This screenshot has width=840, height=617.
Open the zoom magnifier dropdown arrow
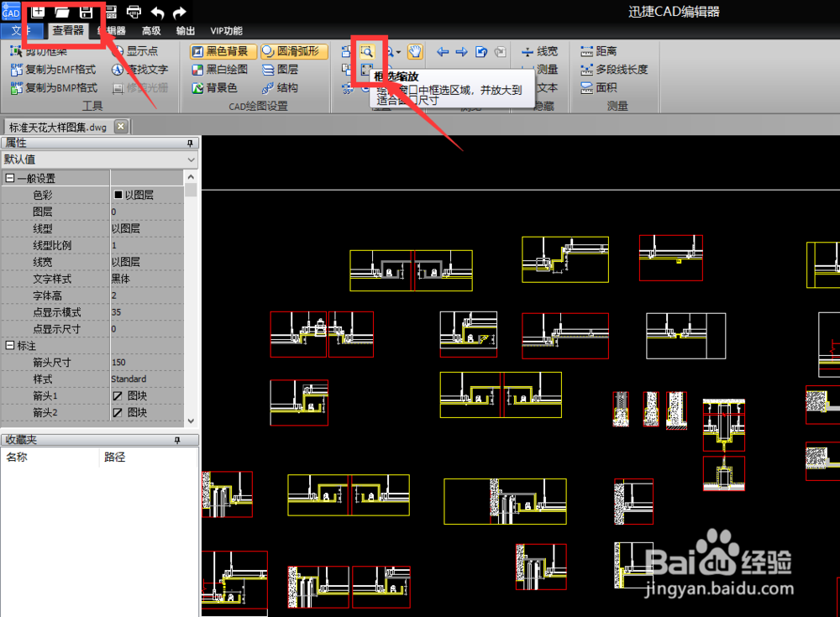point(398,52)
